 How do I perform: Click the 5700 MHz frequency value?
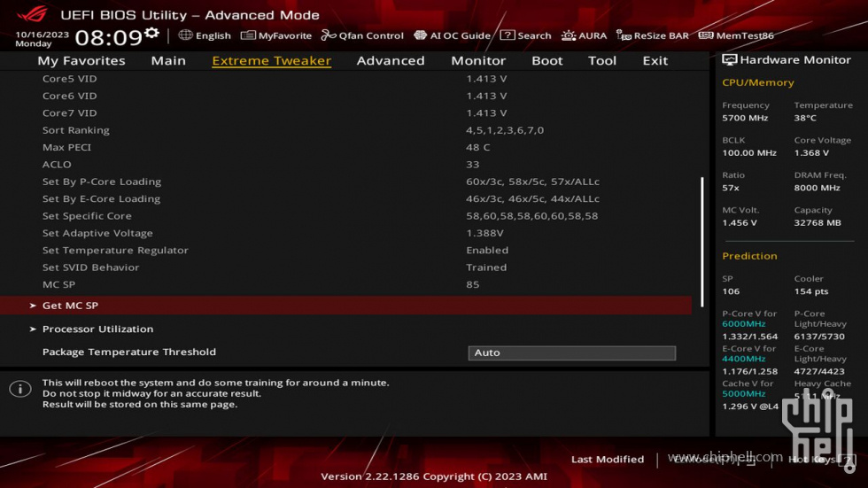[745, 118]
